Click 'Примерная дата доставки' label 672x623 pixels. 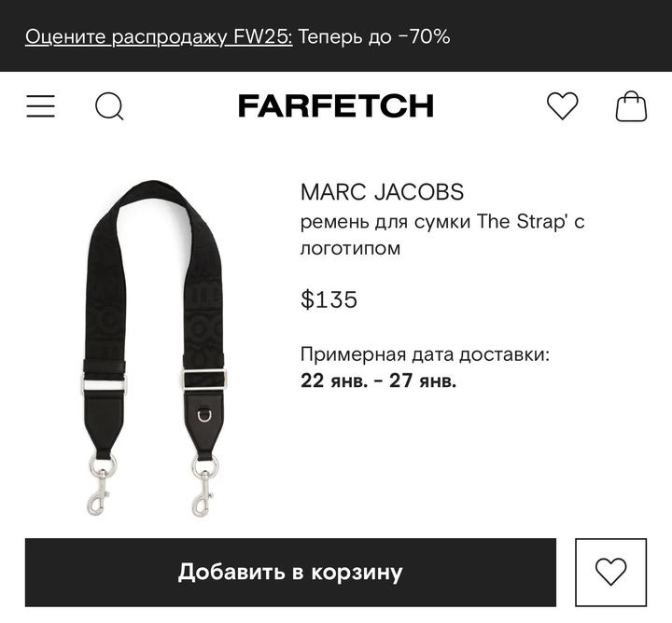coord(425,354)
